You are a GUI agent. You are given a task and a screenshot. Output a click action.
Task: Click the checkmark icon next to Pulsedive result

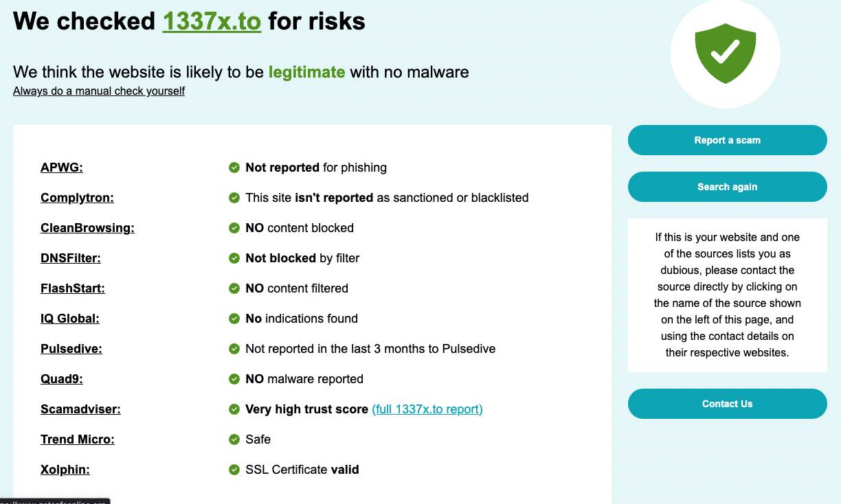click(x=234, y=349)
